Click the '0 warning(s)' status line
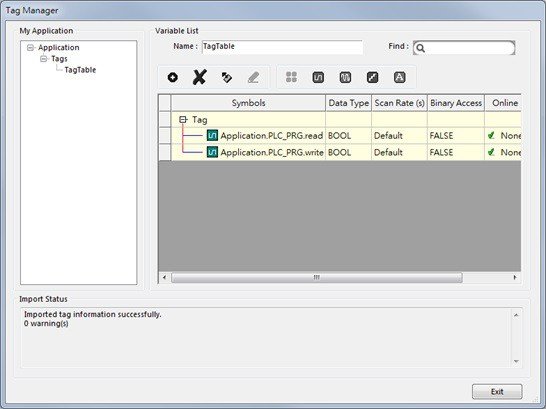Screen dimensions: 546x409 click(x=46, y=324)
